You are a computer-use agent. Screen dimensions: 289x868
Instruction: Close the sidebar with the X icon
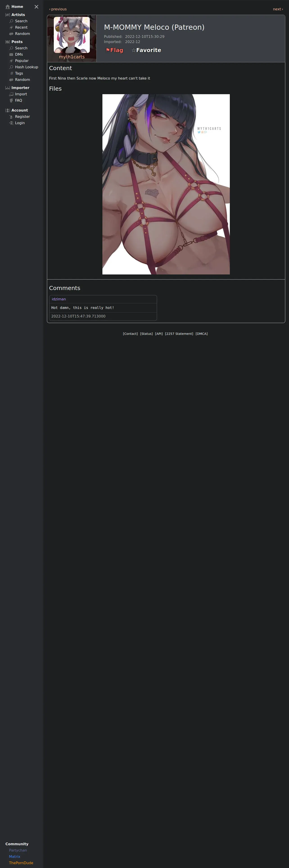click(36, 7)
